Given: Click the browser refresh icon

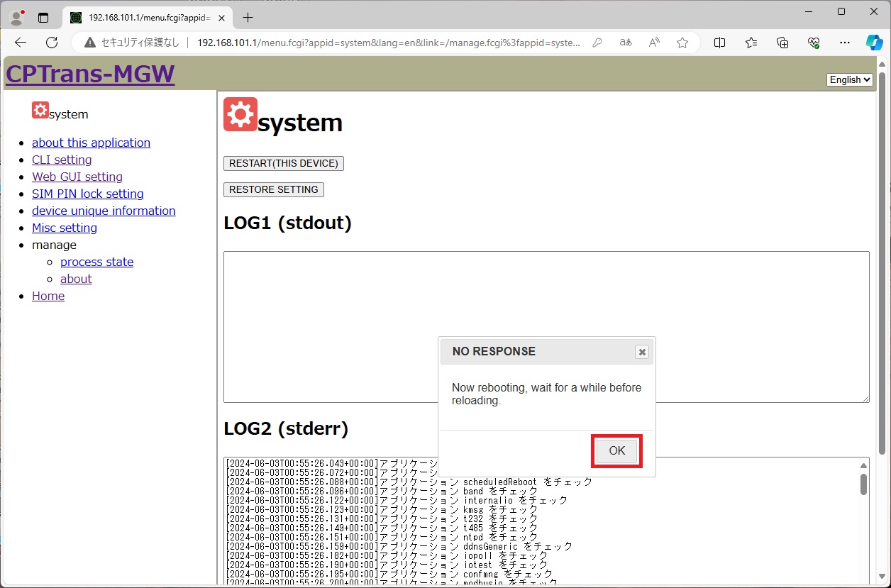Looking at the screenshot, I should coord(52,43).
